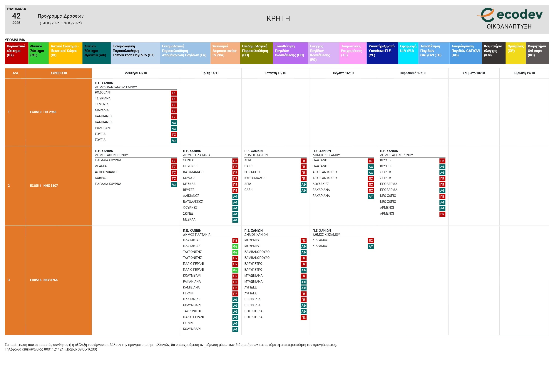Click crew ECO516 NKY 8766 cell

(44, 280)
